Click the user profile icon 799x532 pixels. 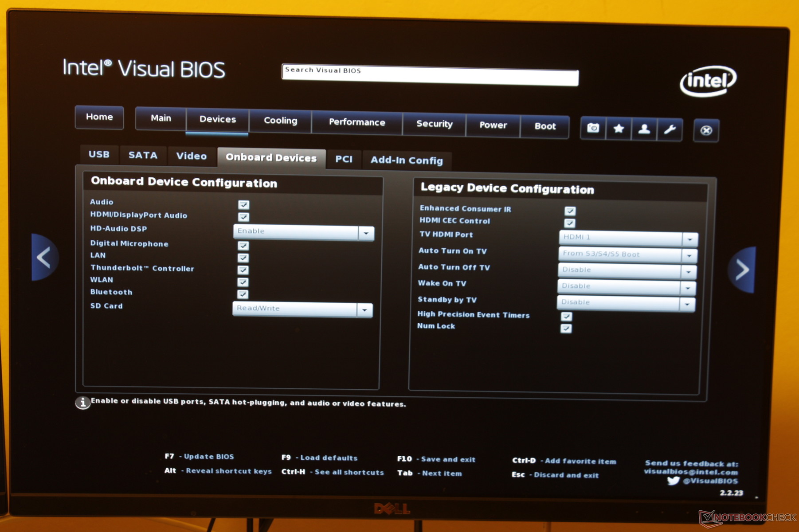click(644, 129)
